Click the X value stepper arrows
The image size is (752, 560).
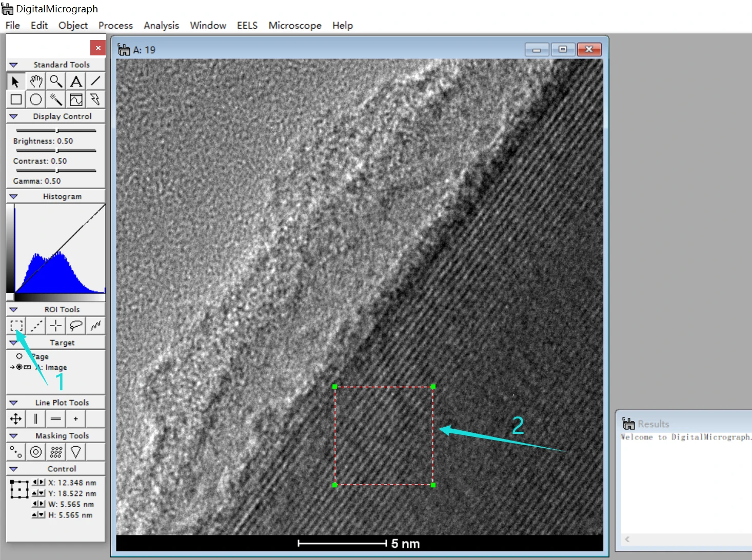point(38,482)
